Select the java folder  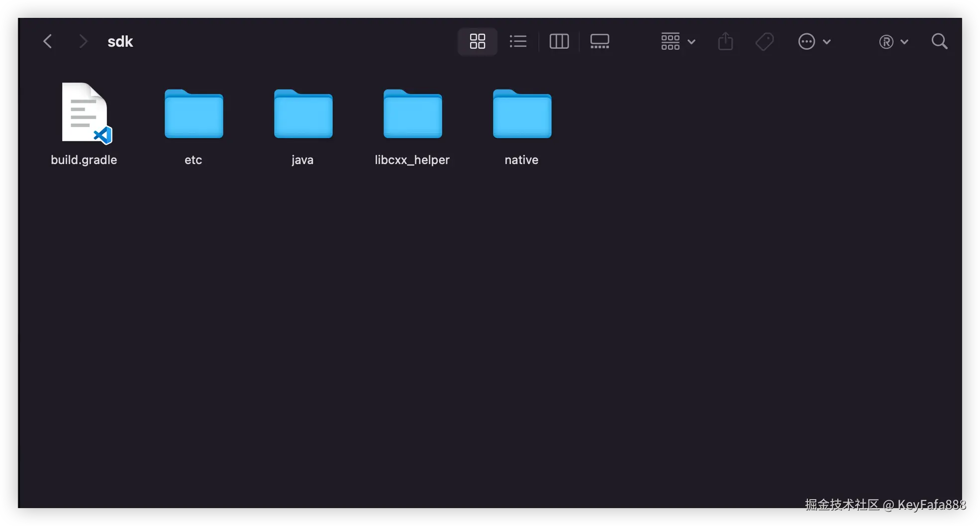click(x=302, y=114)
